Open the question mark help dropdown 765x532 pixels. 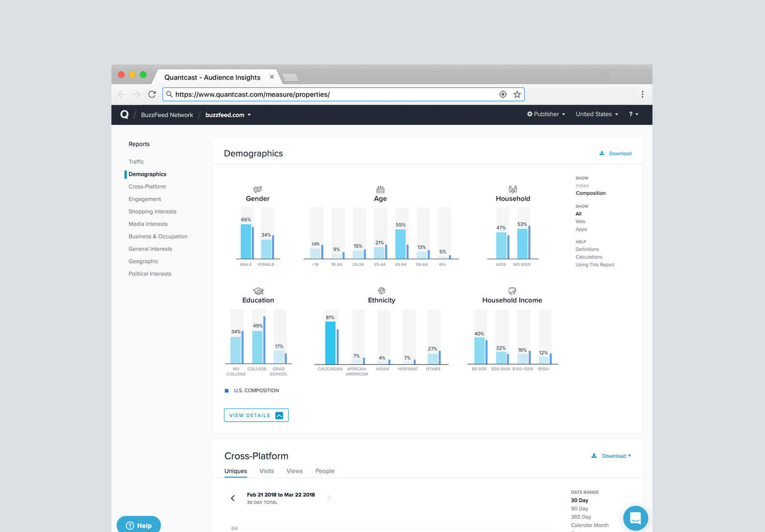(633, 114)
